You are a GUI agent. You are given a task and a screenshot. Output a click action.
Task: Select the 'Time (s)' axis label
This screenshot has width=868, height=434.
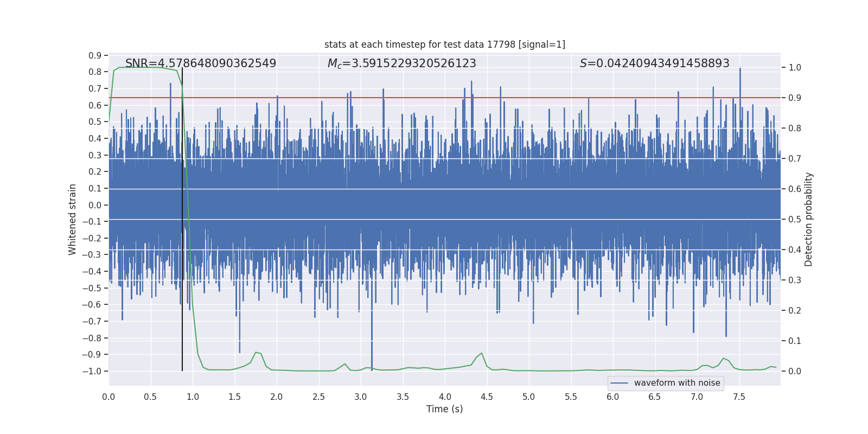(445, 409)
